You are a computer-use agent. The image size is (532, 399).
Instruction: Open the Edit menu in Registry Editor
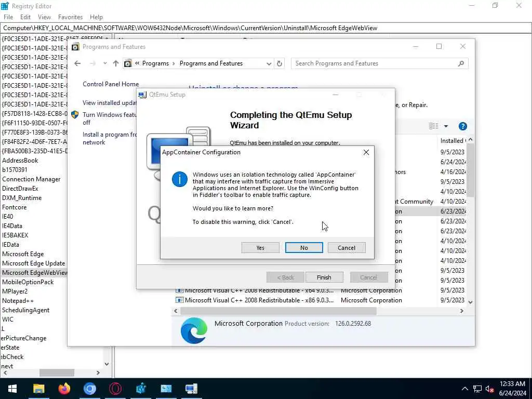click(25, 17)
